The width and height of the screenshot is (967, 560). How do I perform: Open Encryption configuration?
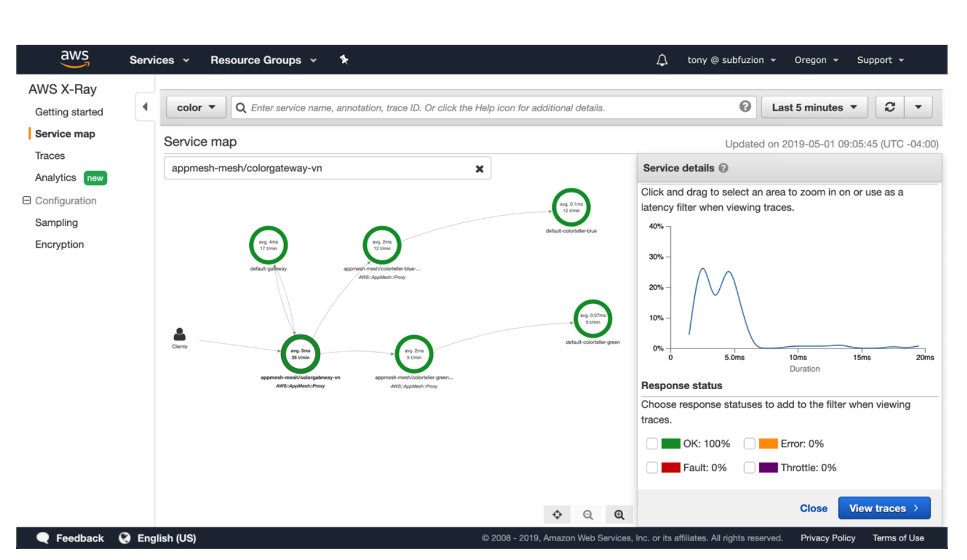[59, 244]
